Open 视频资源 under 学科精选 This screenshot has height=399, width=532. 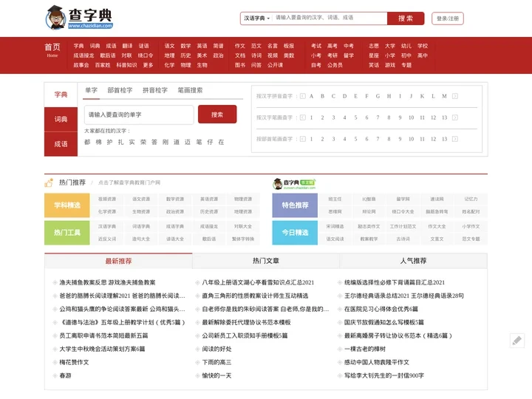[x=107, y=199]
